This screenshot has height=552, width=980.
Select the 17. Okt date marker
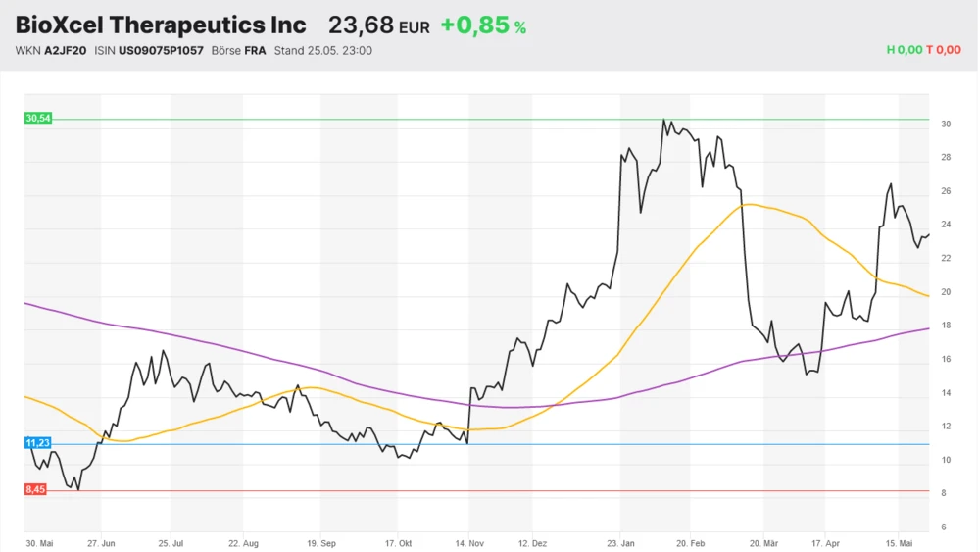[397, 542]
